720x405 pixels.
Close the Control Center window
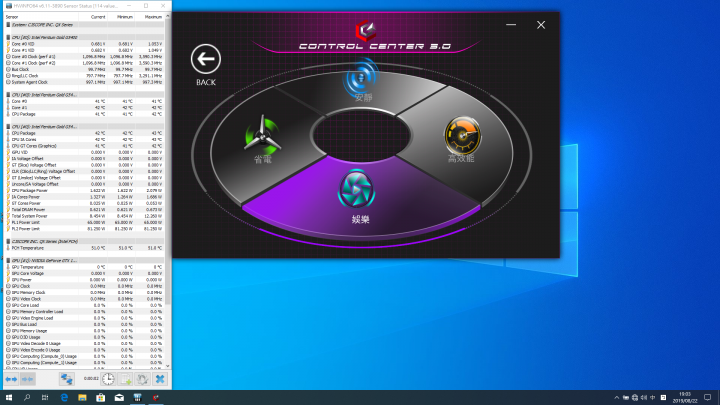point(541,25)
